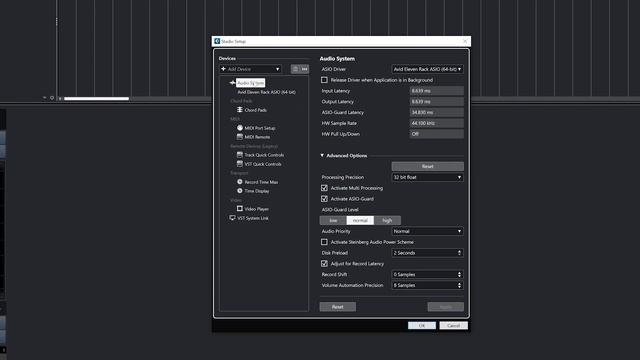This screenshot has width=640, height=360.
Task: Set ASIO-Guard Level to high
Action: coord(387,220)
